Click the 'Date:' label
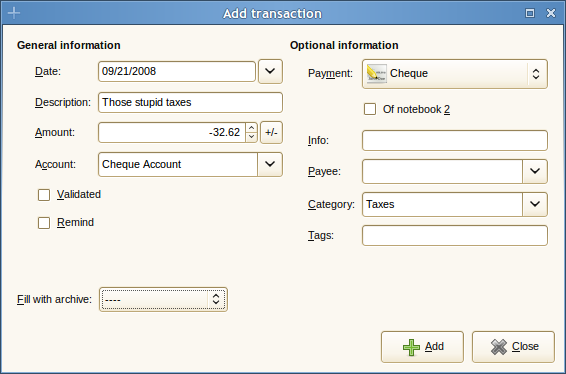The width and height of the screenshot is (566, 374). (48, 71)
